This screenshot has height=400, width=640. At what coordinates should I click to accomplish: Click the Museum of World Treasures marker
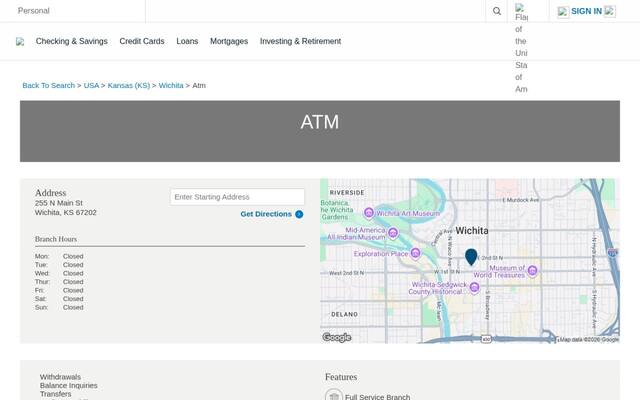tap(532, 270)
